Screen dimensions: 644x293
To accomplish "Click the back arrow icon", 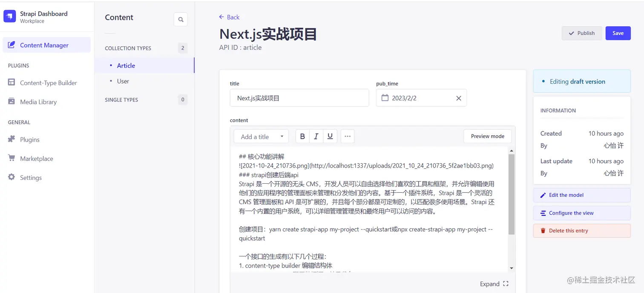I will 221,17.
